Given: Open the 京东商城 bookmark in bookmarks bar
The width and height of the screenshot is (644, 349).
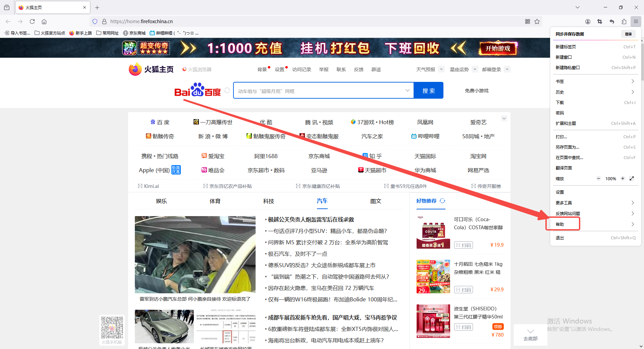Looking at the screenshot, I should [134, 33].
